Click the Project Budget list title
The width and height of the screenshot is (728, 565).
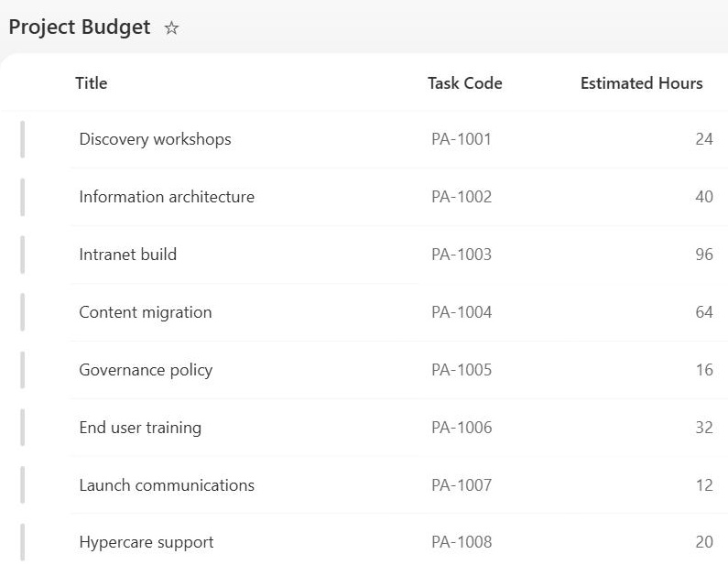pos(80,27)
